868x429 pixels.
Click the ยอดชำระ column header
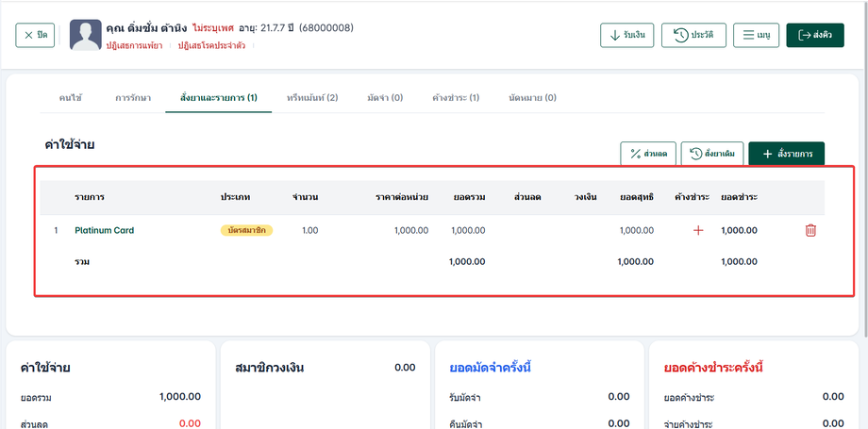(739, 198)
